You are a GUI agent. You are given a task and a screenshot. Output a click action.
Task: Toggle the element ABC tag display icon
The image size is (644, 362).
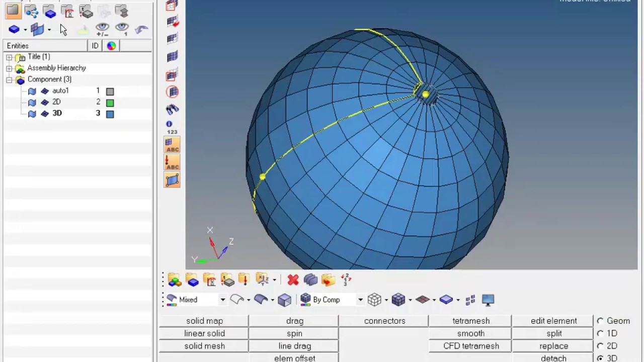click(x=172, y=145)
